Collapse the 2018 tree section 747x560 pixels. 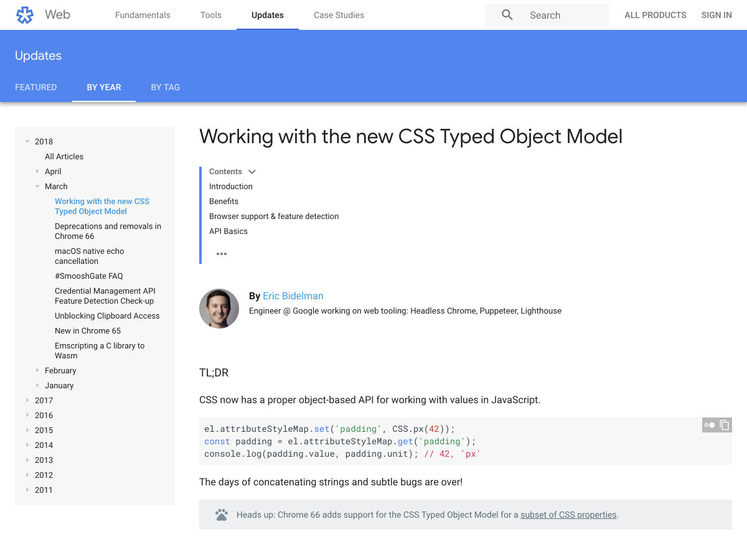[27, 141]
